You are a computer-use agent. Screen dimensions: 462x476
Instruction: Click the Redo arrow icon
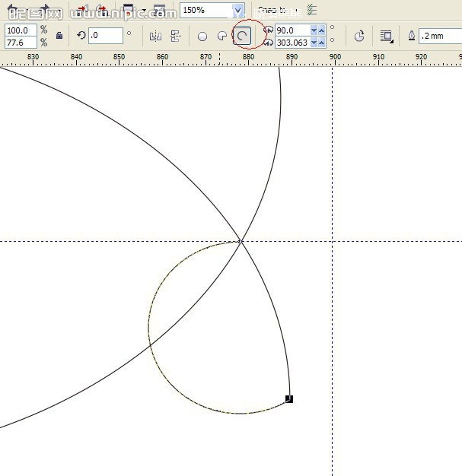tap(46, 10)
